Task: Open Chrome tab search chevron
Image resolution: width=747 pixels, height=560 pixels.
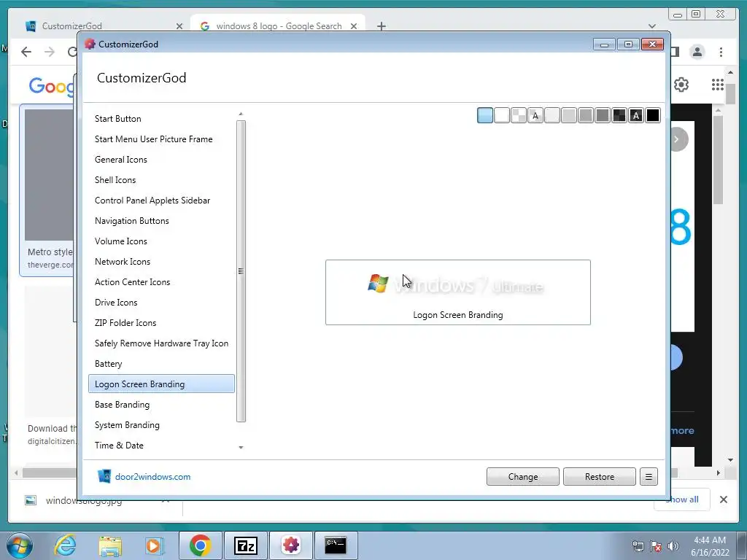Action: pyautogui.click(x=652, y=26)
